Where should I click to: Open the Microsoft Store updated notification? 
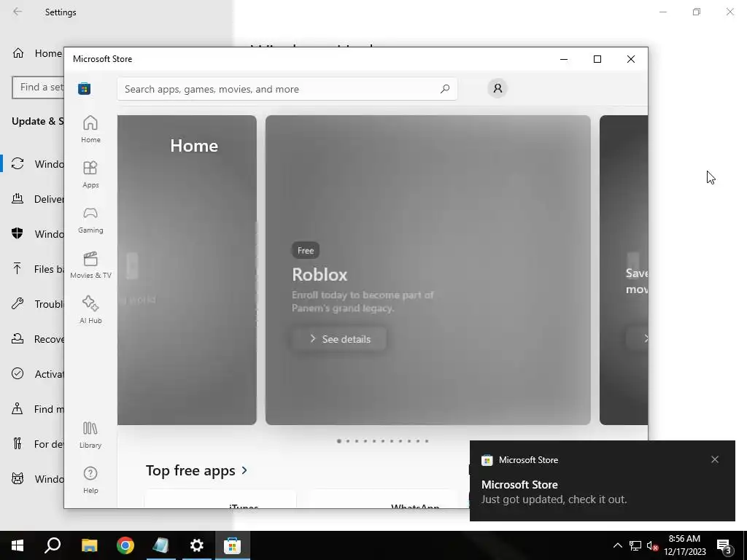pyautogui.click(x=602, y=481)
